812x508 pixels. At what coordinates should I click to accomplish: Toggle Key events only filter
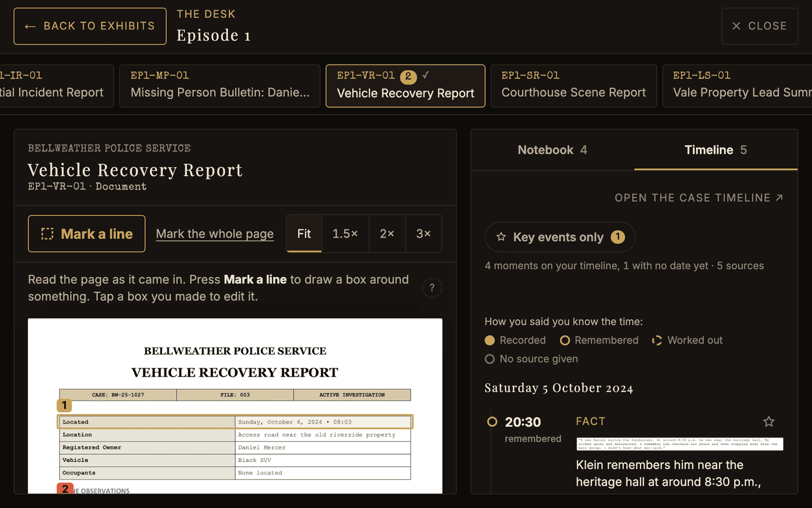tap(560, 237)
